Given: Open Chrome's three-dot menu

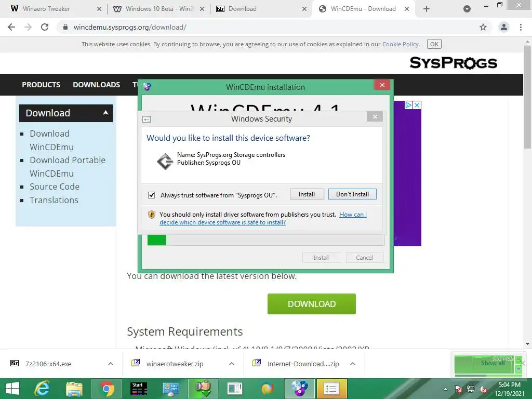Looking at the screenshot, I should 521,27.
